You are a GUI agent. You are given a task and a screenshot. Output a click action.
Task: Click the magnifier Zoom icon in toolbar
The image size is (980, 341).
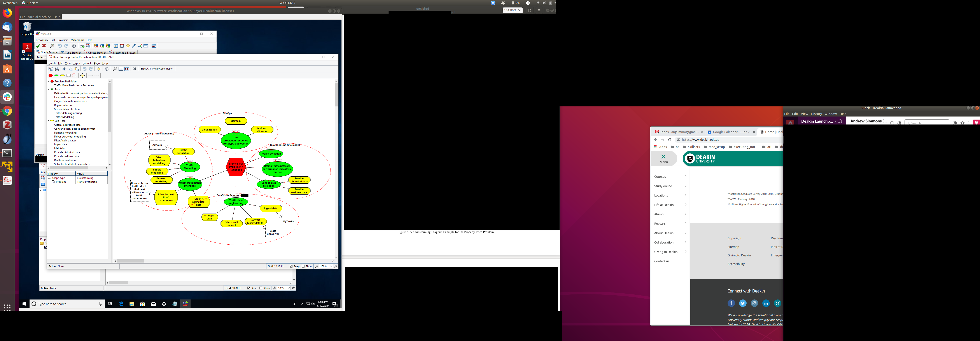tap(115, 69)
